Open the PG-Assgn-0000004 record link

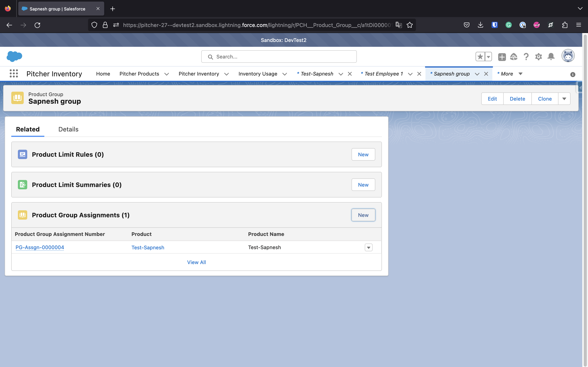coord(40,248)
